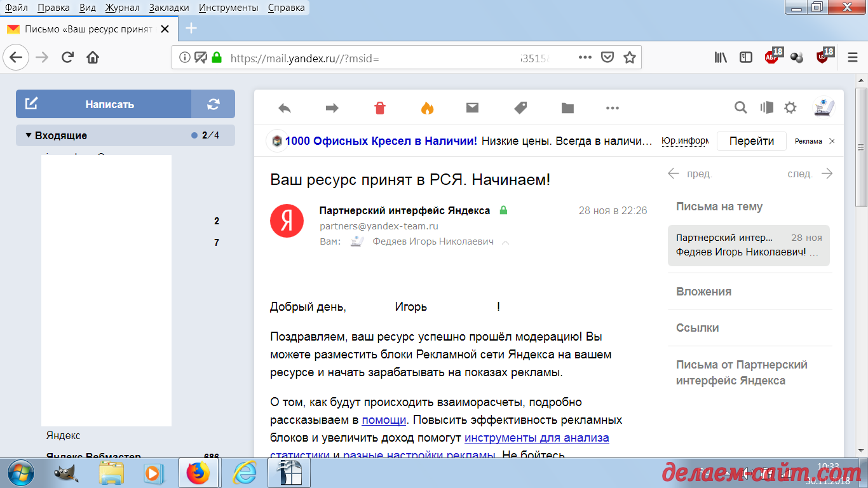868x488 pixels.
Task: Open the Закладки menu
Action: [169, 8]
